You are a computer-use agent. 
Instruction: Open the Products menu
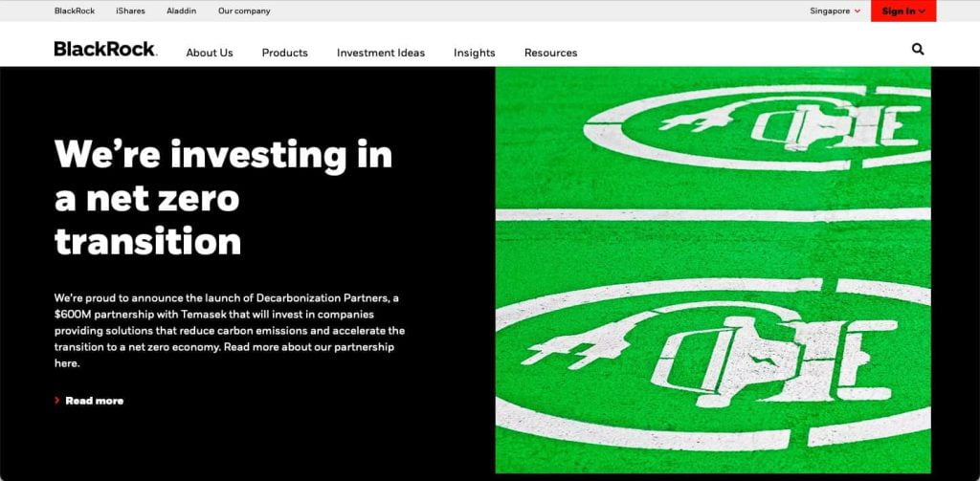click(285, 54)
